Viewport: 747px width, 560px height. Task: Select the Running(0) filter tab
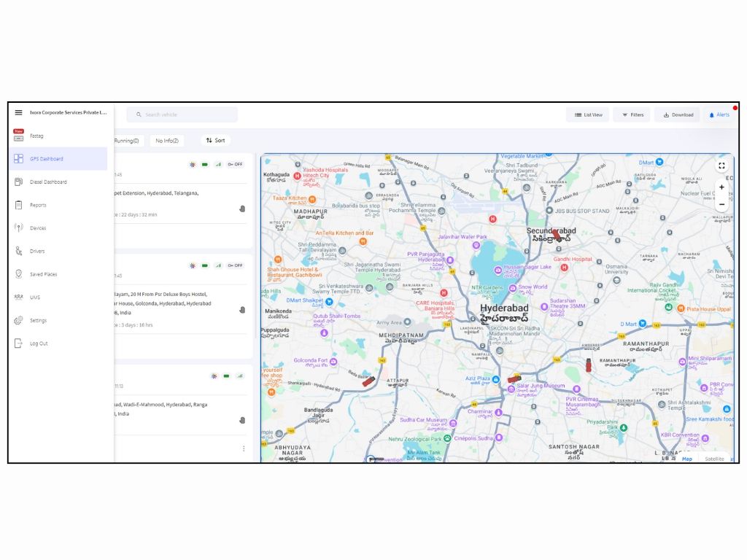tap(127, 141)
